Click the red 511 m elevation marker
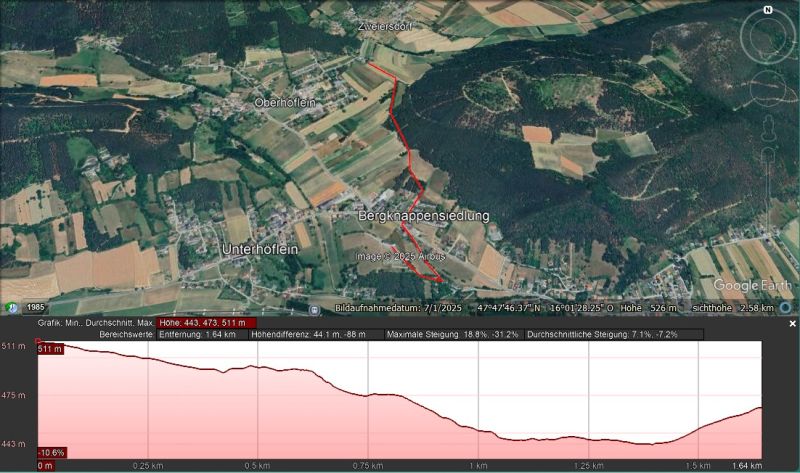Image resolution: width=800 pixels, height=473 pixels. [49, 349]
